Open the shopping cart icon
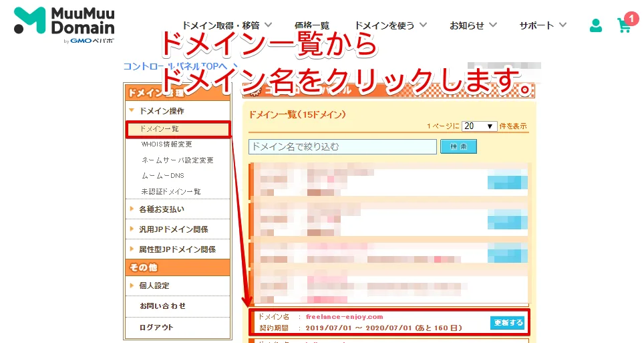This screenshot has width=644, height=343. pos(625,25)
